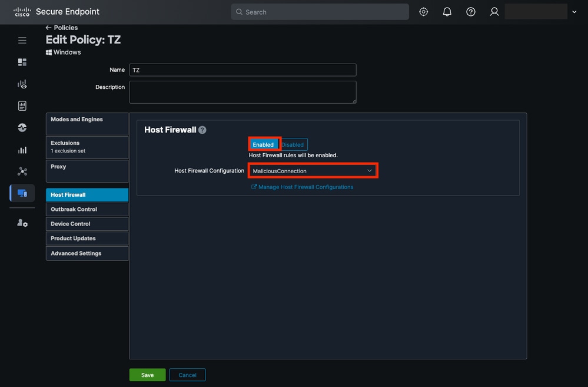Click "Host Firewall rules will be enabled." text

293,156
